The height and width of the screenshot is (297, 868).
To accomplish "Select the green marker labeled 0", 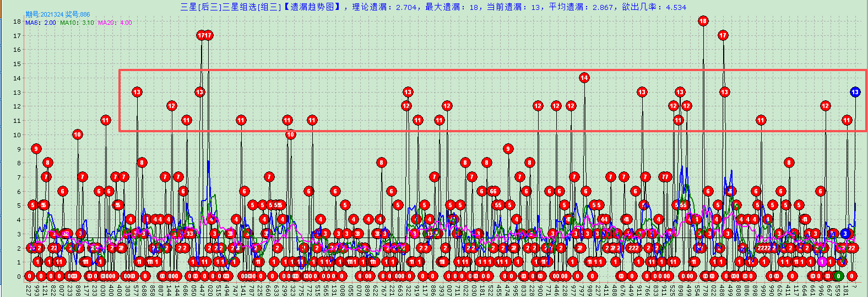I will (x=838, y=276).
